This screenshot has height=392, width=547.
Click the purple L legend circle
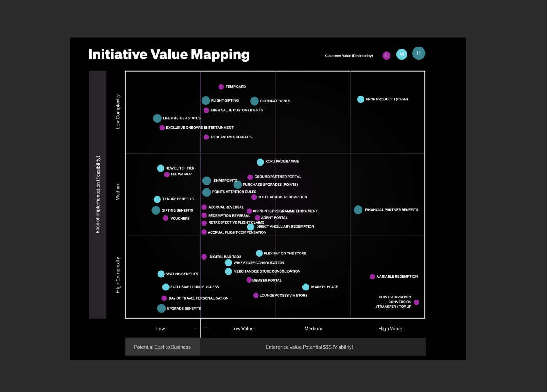[x=387, y=56]
